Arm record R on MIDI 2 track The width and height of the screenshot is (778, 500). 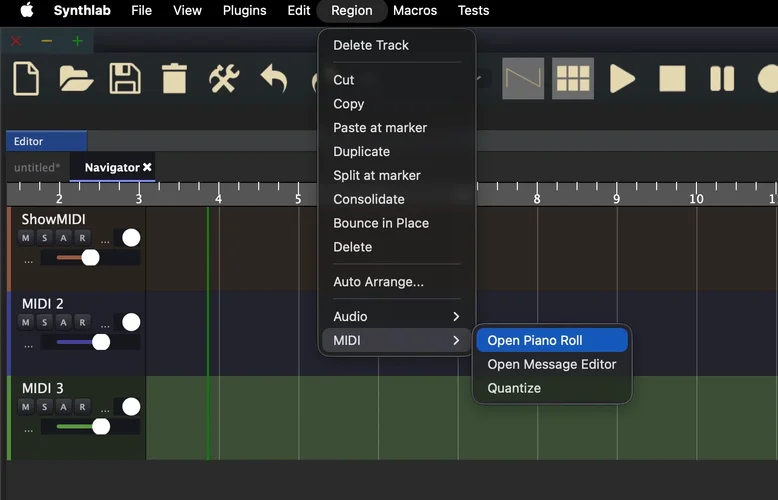[82, 322]
